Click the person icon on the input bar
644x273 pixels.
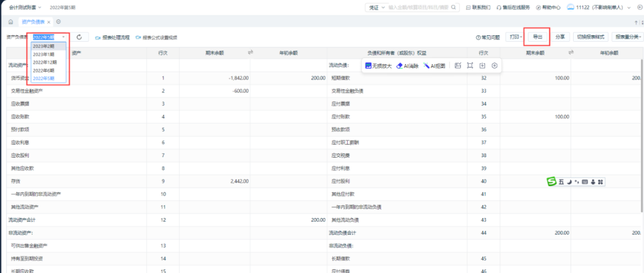tap(593, 182)
